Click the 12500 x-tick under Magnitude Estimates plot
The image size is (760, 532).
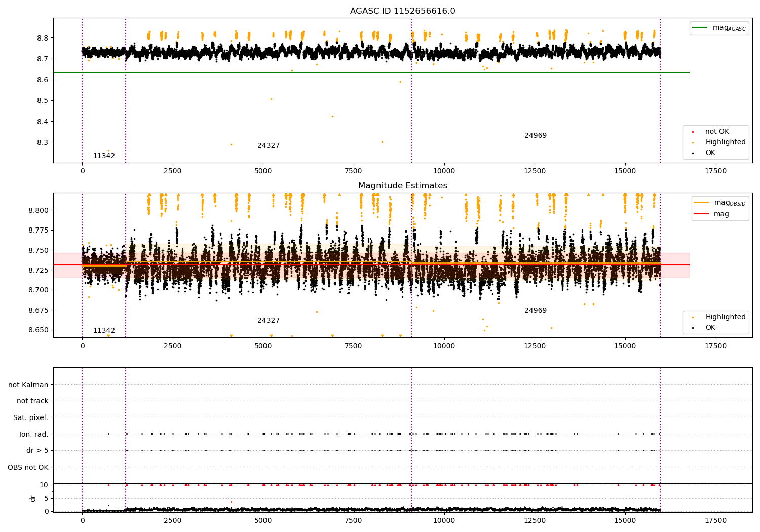point(535,346)
